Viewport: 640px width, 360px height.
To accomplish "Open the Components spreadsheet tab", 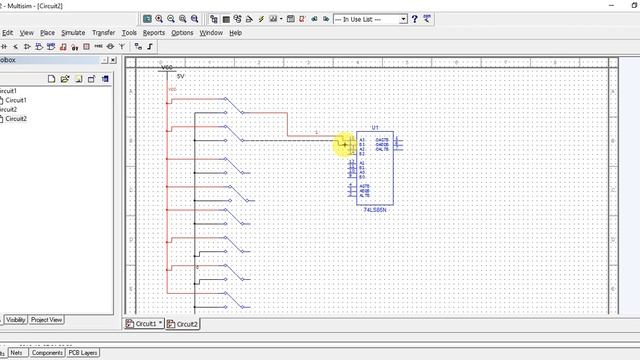I will coord(47,353).
